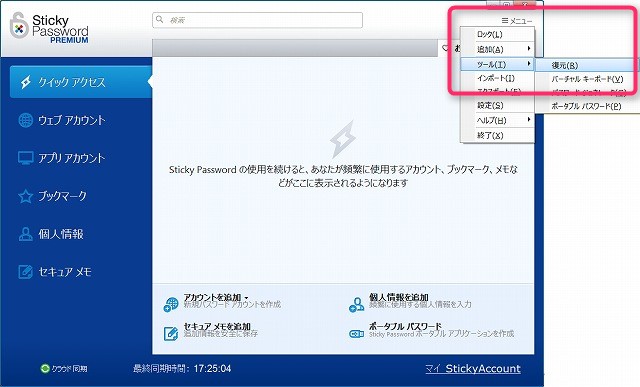Image resolution: width=640 pixels, height=387 pixels.
Task: Click the heart icon in the gray bar
Action: pos(446,48)
